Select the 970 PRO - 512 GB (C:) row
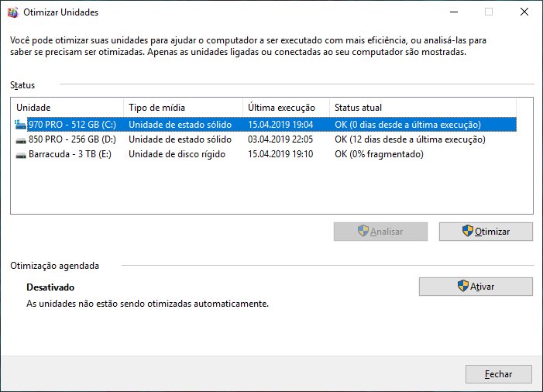The height and width of the screenshot is (392, 543). (x=266, y=125)
